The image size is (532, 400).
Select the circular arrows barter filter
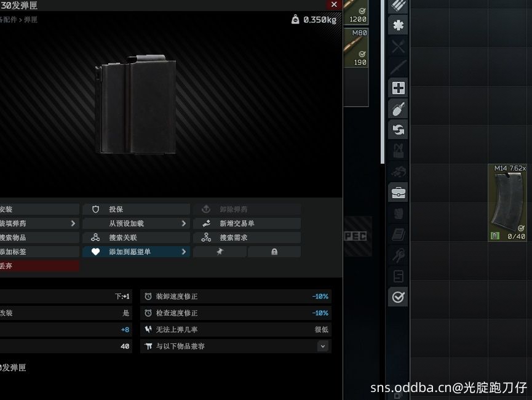coord(398,130)
